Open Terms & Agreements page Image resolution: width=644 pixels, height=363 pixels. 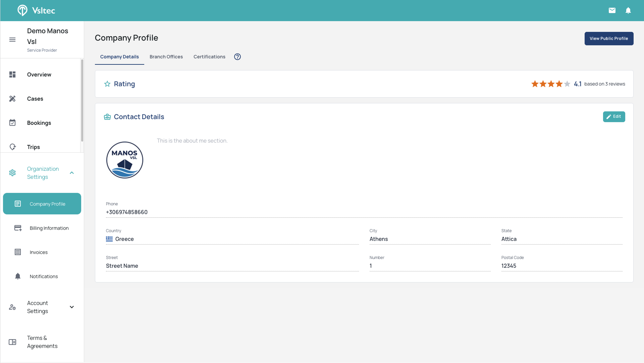tap(42, 342)
